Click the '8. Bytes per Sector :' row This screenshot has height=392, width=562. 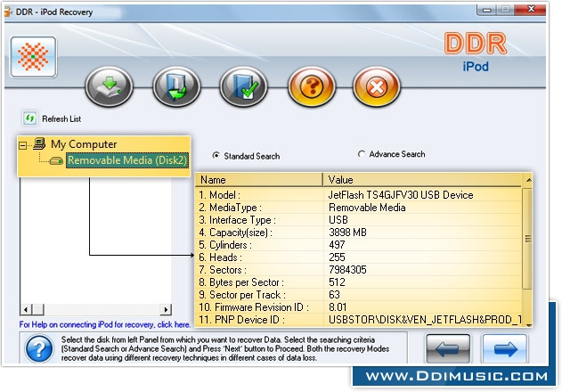pos(358,282)
